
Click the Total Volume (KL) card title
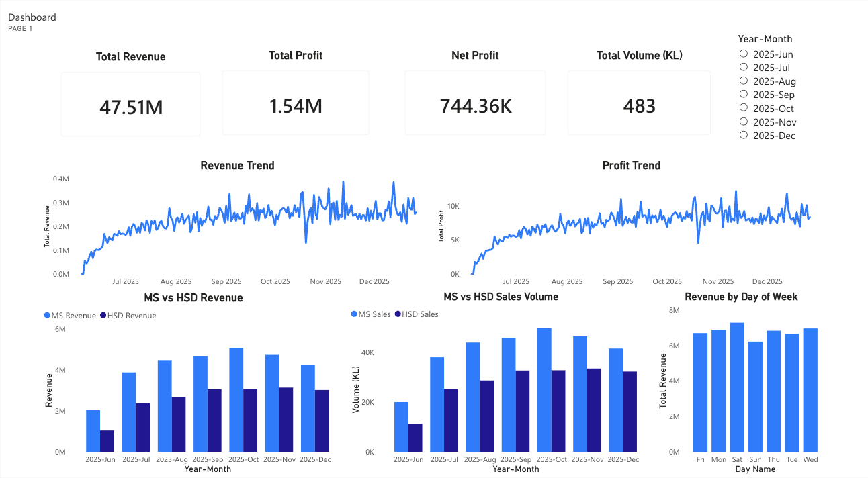click(x=640, y=56)
